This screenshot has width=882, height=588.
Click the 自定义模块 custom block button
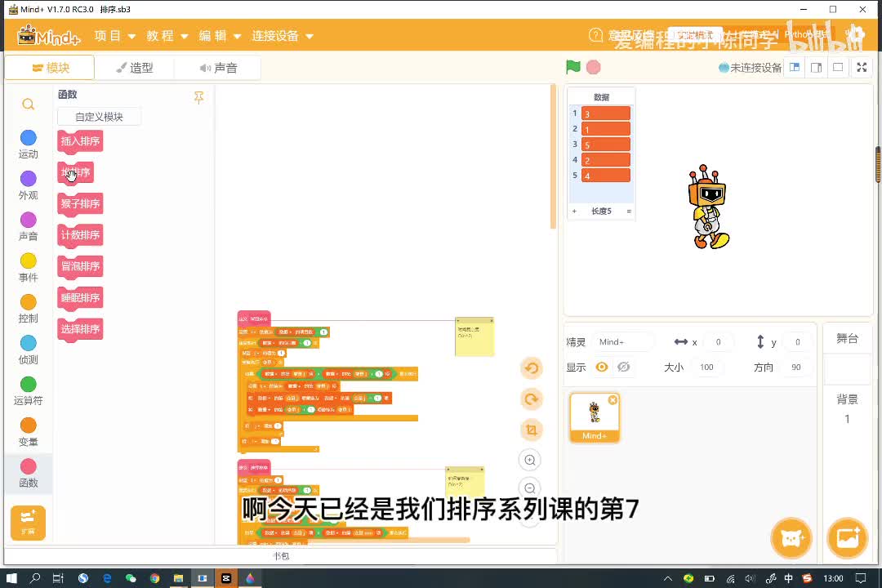pos(99,117)
